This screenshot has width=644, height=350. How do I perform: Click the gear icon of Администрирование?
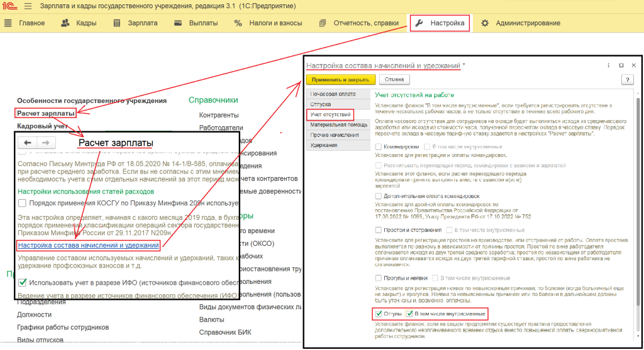(x=485, y=23)
